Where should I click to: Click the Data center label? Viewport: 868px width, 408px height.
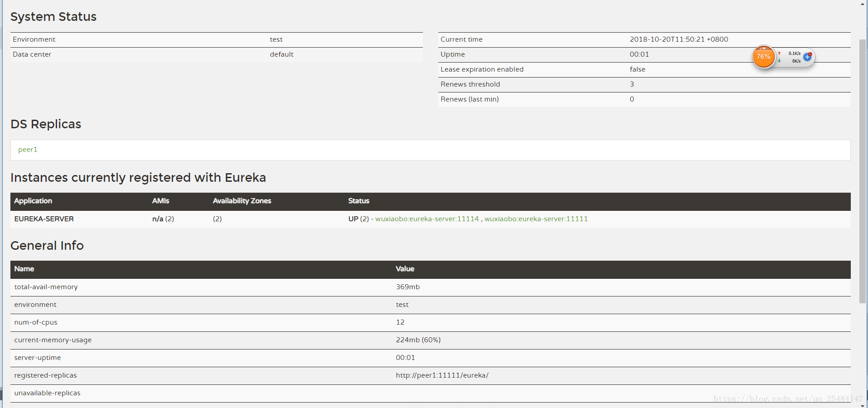[32, 54]
